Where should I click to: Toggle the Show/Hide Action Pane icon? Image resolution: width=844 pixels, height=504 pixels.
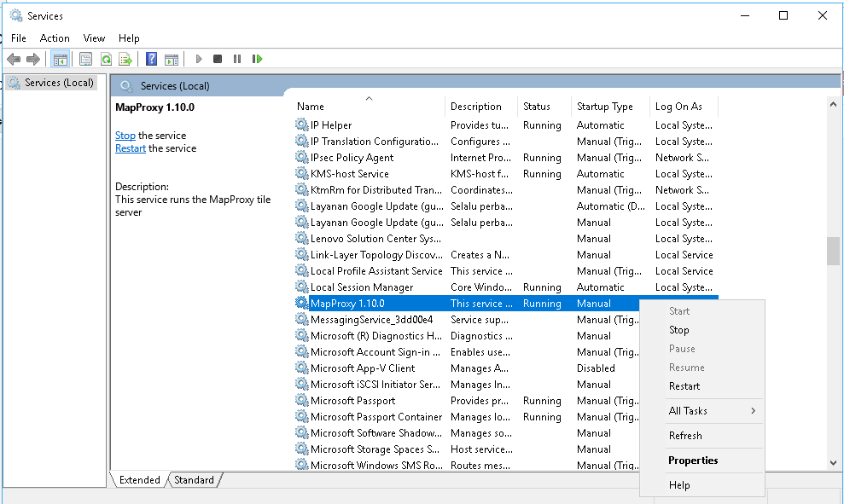(172, 59)
